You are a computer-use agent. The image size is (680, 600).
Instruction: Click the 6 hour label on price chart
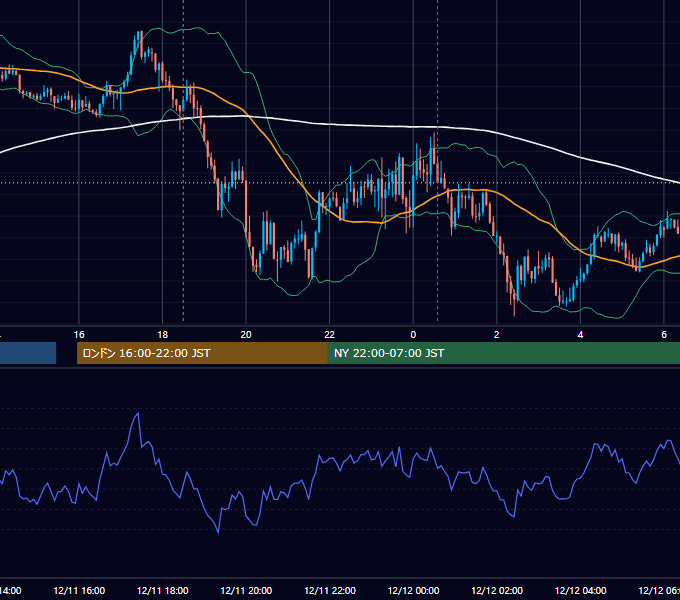coord(664,335)
